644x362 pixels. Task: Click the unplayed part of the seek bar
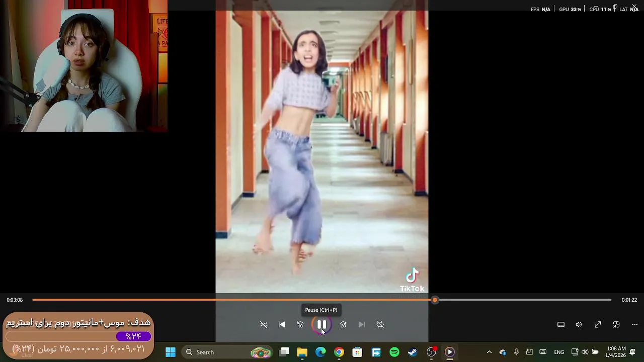(525, 300)
